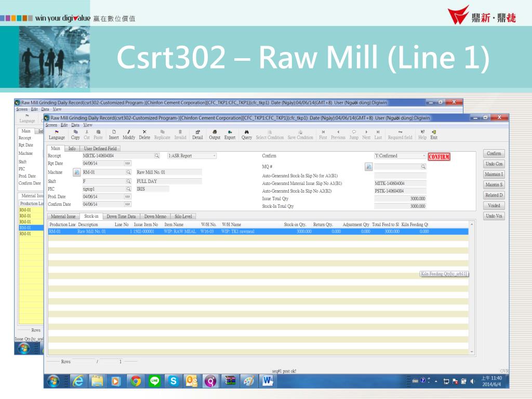Click the Replicate toolbar icon
532x399 pixels.
tap(162, 135)
